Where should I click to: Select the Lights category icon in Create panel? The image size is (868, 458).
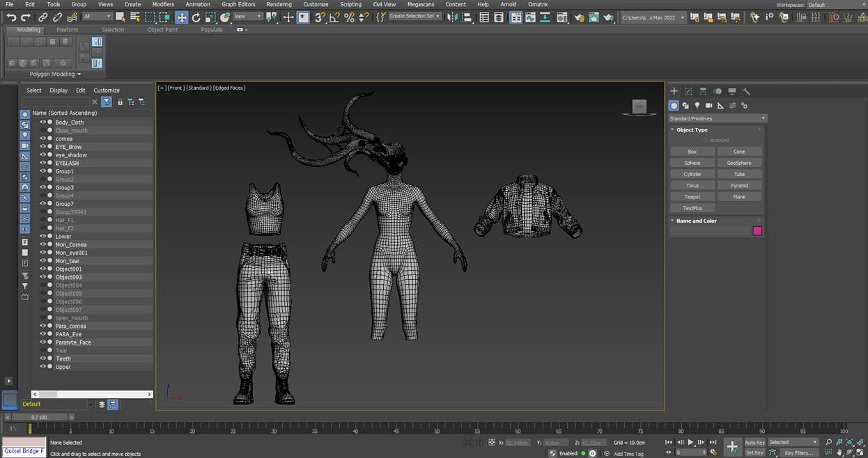pyautogui.click(x=697, y=106)
